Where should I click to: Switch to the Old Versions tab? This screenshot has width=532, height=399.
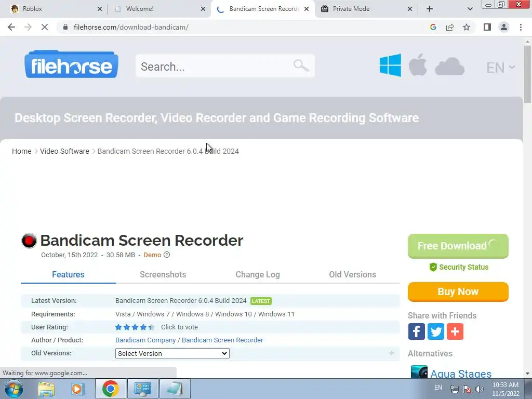pos(353,274)
